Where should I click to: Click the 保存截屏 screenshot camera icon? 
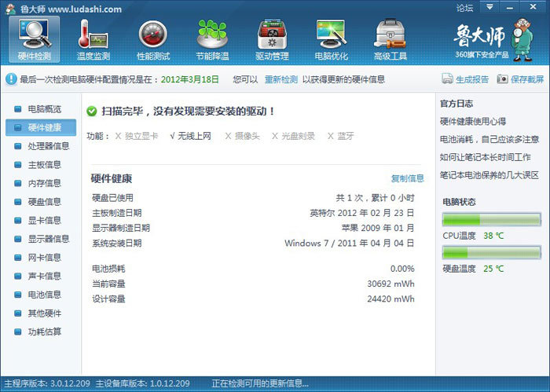(502, 79)
